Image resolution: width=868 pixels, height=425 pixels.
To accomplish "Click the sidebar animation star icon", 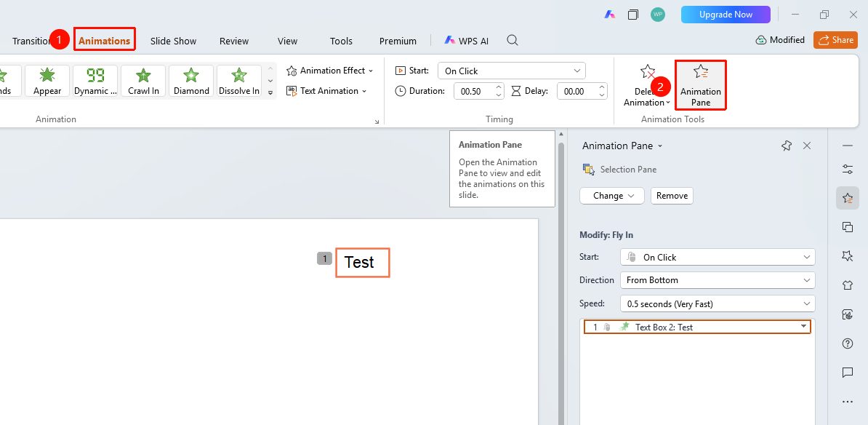I will point(847,198).
